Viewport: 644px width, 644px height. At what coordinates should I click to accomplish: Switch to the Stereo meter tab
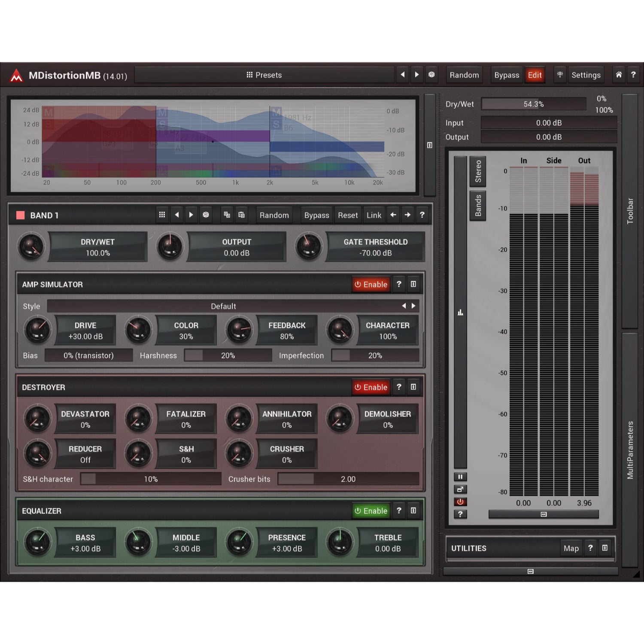coord(478,171)
